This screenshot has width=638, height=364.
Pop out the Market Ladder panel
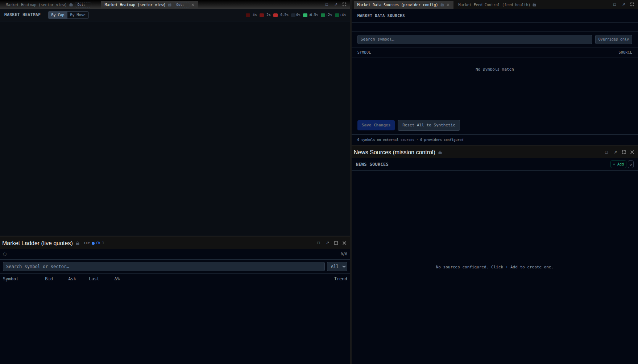pos(327,243)
